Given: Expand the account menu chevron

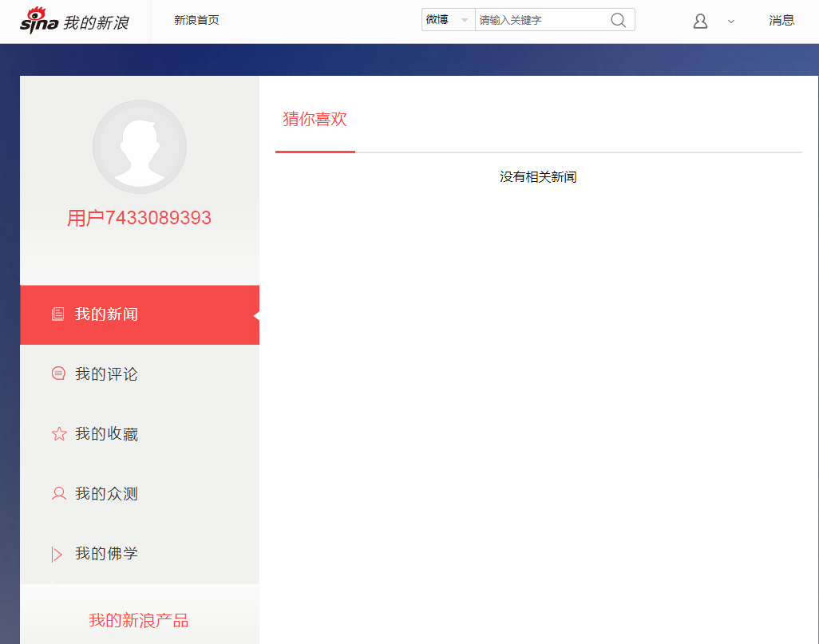Looking at the screenshot, I should click(731, 22).
